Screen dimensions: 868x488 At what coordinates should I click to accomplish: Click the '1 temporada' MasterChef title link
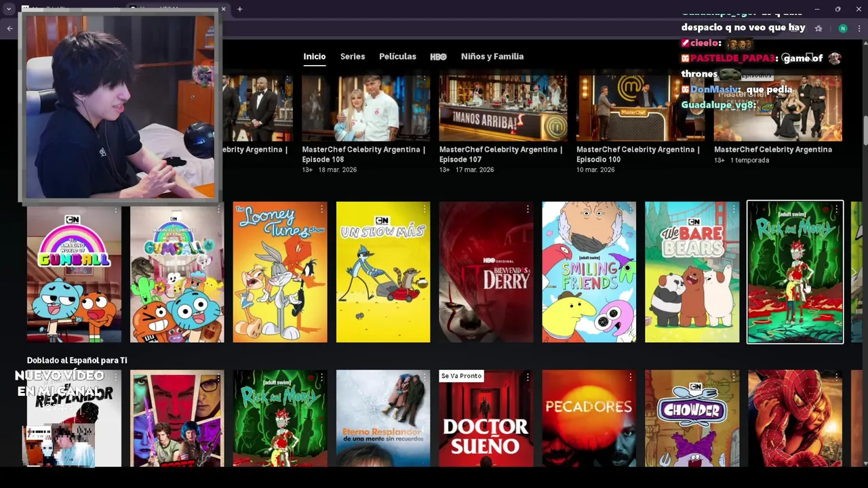tap(773, 150)
